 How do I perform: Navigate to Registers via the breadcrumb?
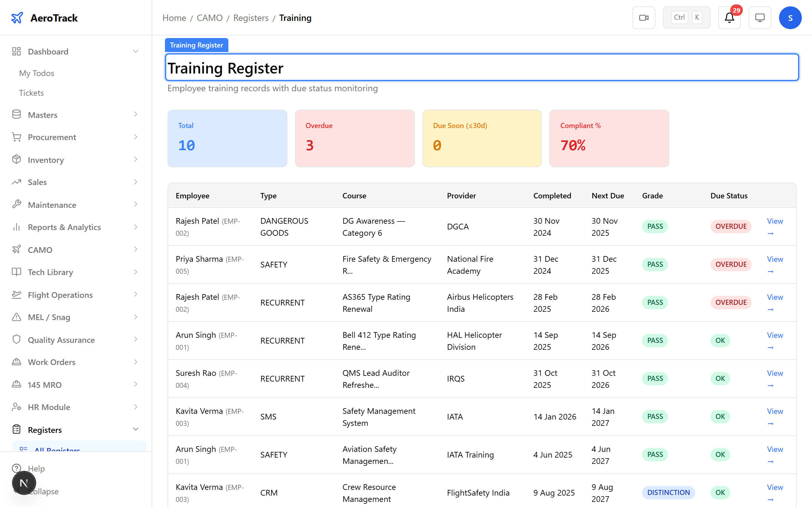[x=251, y=18]
